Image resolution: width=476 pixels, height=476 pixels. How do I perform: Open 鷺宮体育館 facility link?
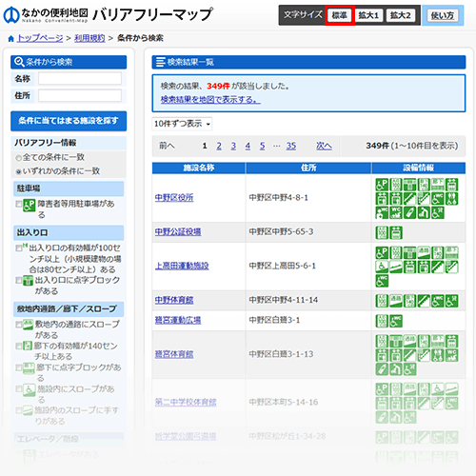coord(174,354)
